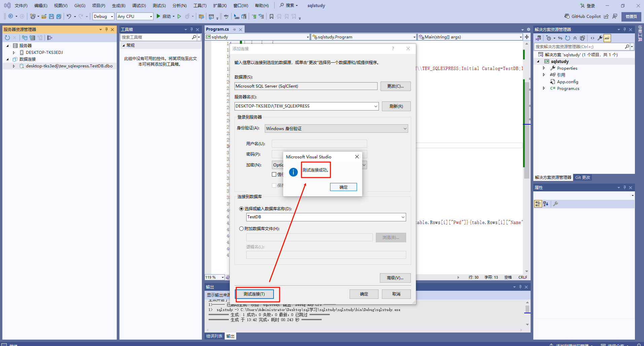Select the 'Select or enter database name' radio
Image resolution: width=644 pixels, height=346 pixels.
coord(241,209)
